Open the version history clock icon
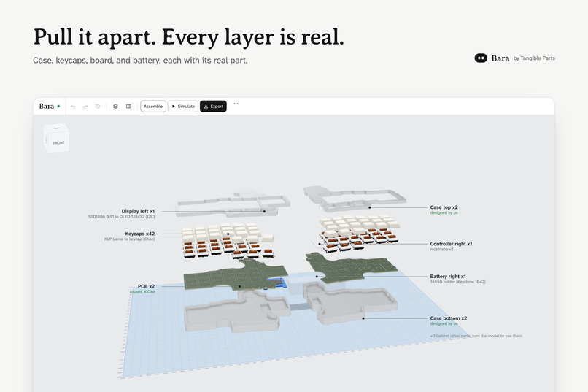 point(98,107)
